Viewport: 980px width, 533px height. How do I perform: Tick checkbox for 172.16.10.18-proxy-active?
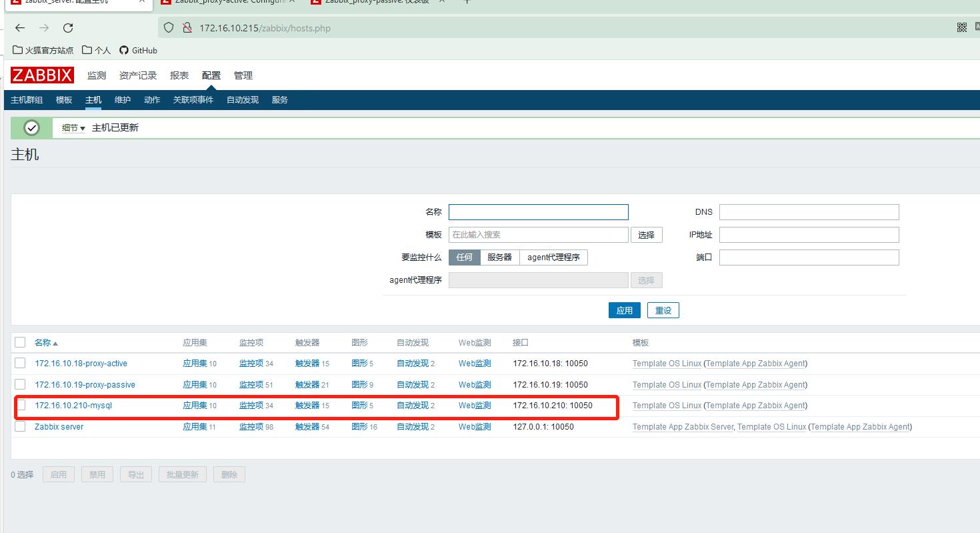[x=20, y=363]
